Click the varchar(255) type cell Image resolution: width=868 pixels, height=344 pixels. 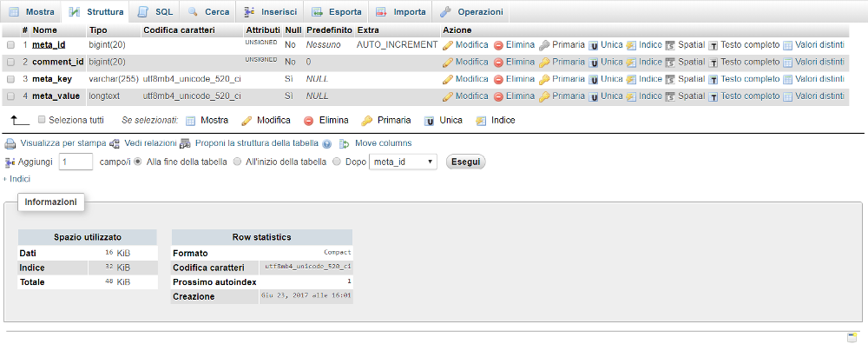114,79
